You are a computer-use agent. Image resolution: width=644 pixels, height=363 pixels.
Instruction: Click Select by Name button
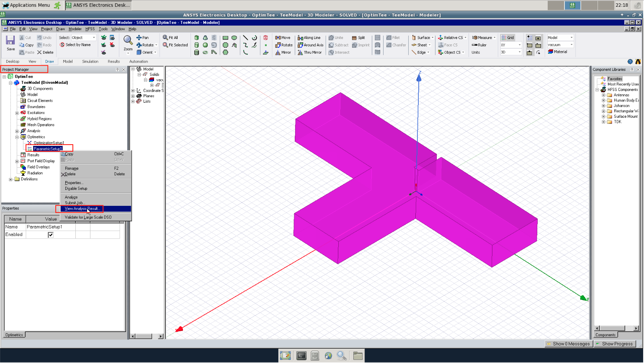75,45
